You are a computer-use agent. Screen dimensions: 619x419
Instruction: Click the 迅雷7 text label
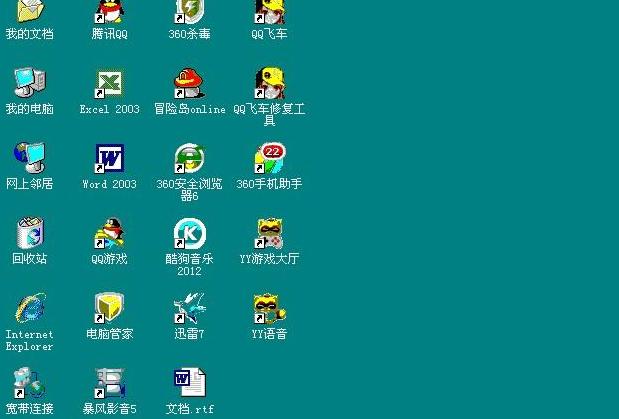189,334
